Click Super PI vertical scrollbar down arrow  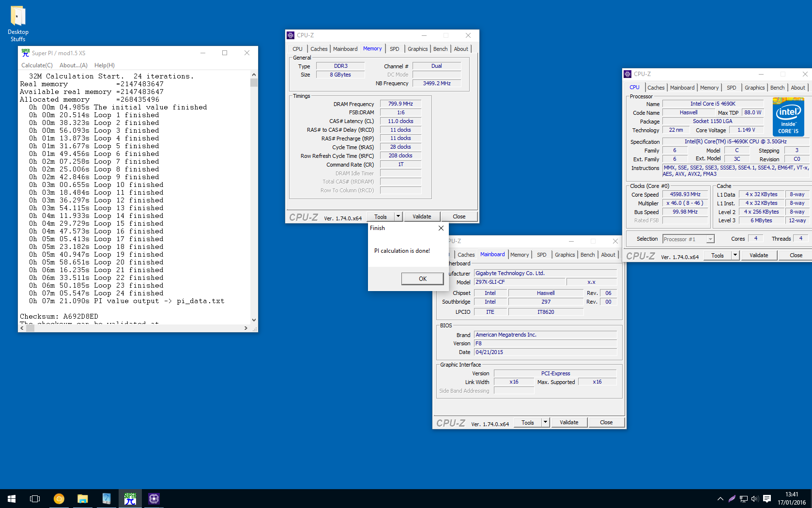coord(254,320)
